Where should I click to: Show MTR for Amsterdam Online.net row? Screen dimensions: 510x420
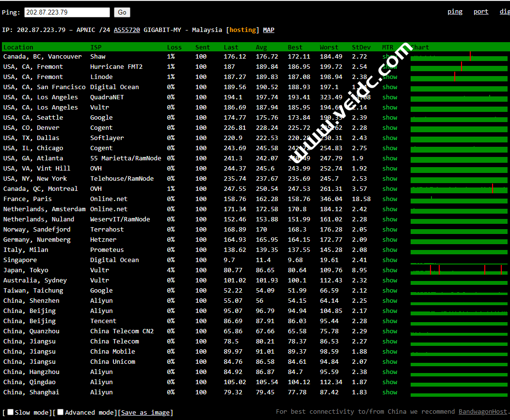[x=390, y=209]
